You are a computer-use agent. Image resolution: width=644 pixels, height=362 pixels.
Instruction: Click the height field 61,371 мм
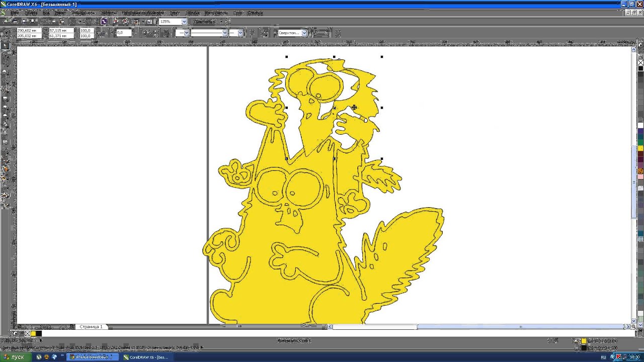pyautogui.click(x=61, y=36)
